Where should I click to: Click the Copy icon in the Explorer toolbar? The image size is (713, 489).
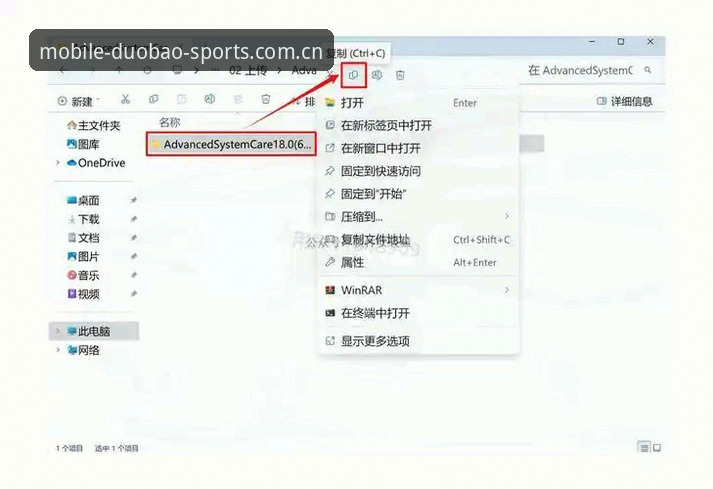click(154, 99)
